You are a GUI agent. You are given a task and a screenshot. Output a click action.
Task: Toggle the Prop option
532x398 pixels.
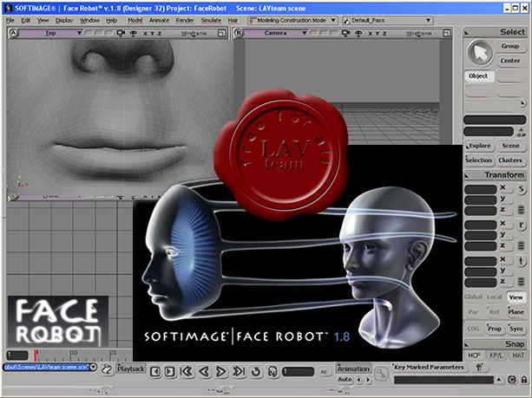[x=495, y=329]
